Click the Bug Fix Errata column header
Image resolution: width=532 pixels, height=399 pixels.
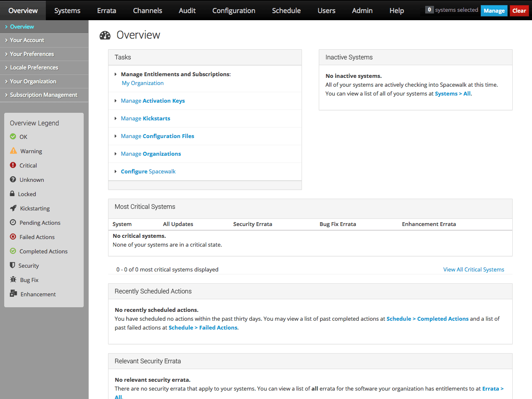(338, 224)
